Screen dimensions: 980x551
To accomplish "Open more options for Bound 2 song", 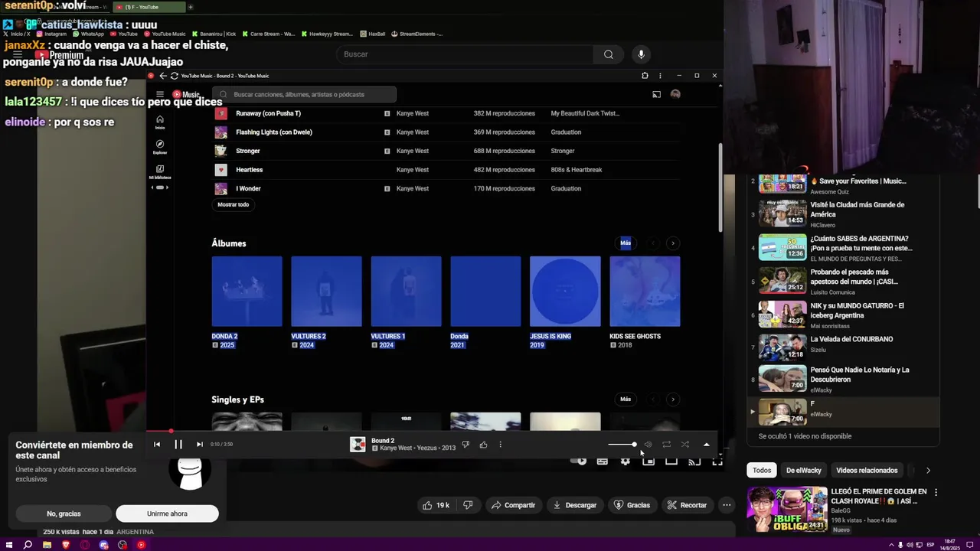I will tap(500, 445).
